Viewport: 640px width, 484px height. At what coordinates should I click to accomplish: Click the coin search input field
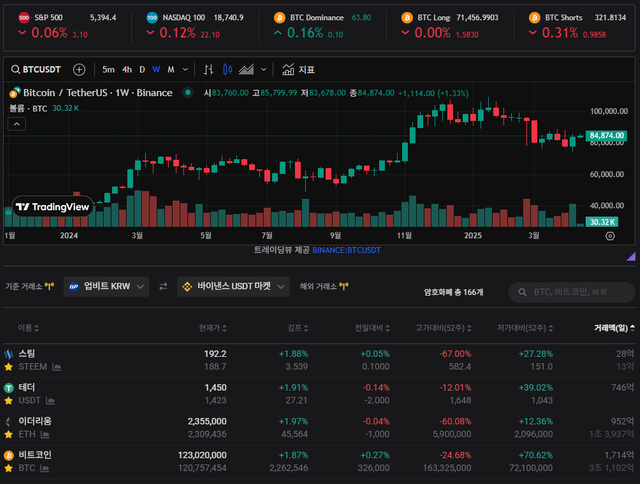pyautogui.click(x=572, y=292)
